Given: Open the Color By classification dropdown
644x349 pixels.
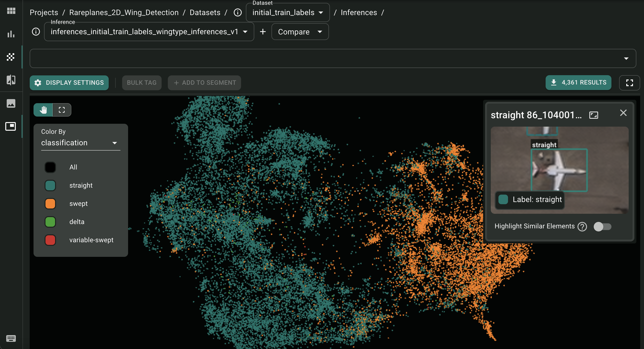Looking at the screenshot, I should tap(80, 143).
